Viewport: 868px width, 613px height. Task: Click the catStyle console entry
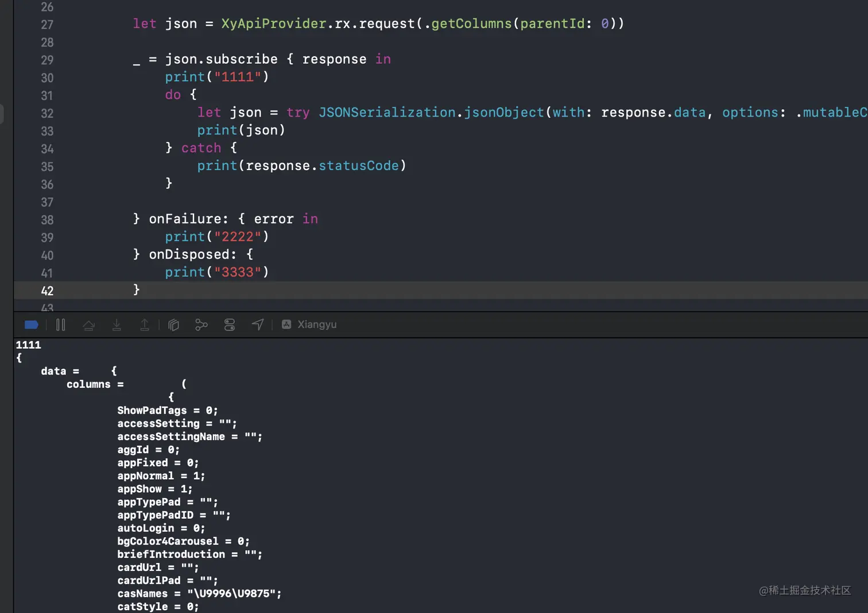pyautogui.click(x=158, y=607)
